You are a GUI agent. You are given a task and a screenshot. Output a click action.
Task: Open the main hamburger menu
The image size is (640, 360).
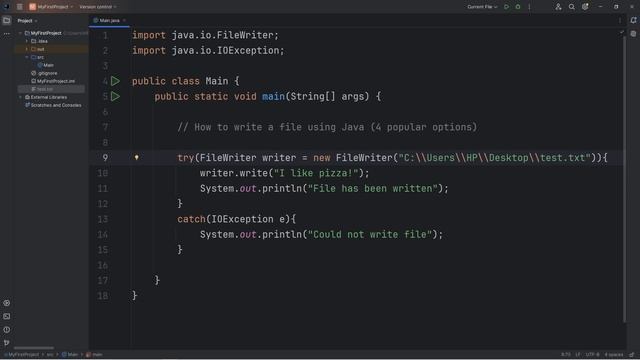coord(20,7)
